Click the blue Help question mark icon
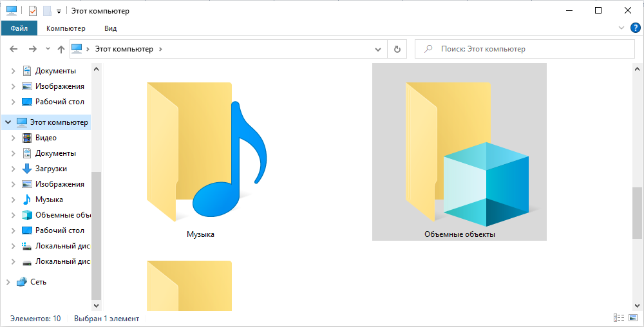This screenshot has height=327, width=644. pyautogui.click(x=635, y=28)
